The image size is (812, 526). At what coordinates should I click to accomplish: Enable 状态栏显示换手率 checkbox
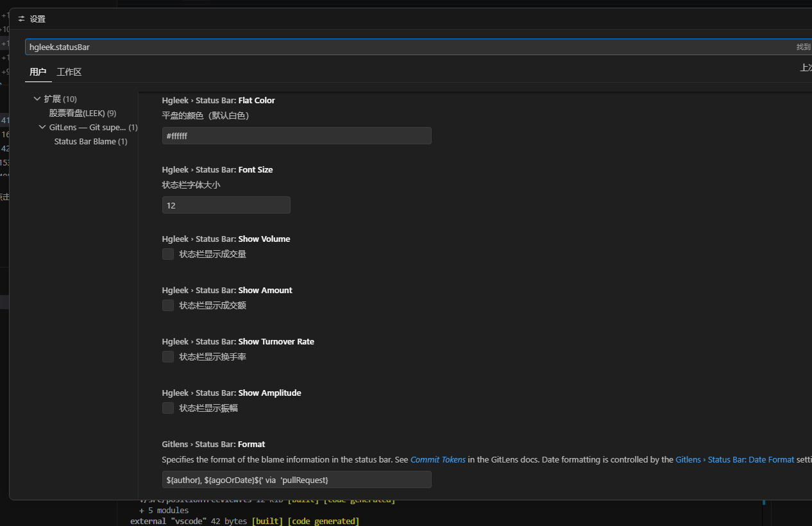[x=168, y=357]
